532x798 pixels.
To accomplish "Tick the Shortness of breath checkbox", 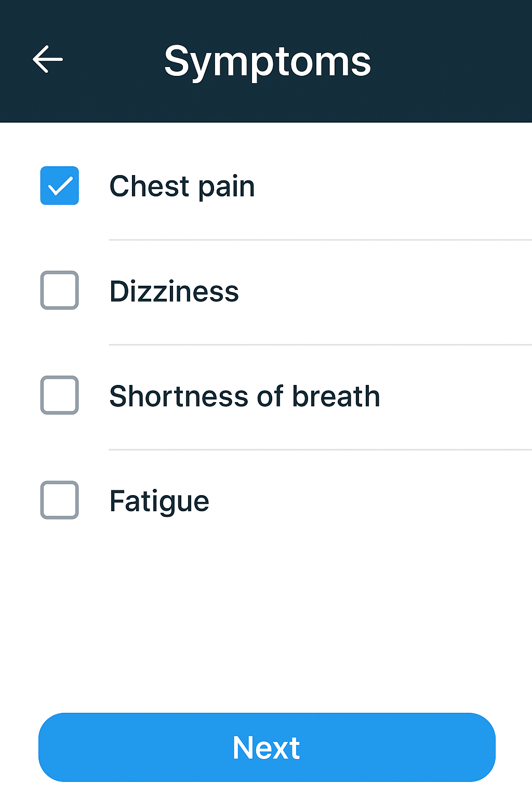I will [x=60, y=395].
